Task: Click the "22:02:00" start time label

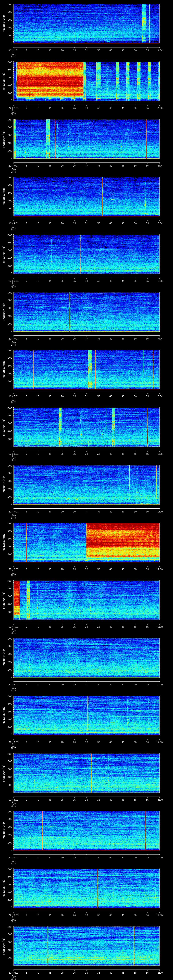Action: pos(14,108)
